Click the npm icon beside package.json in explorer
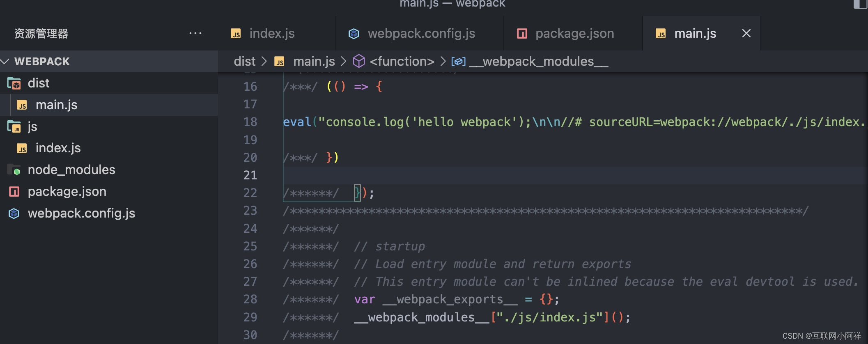Image resolution: width=868 pixels, height=344 pixels. tap(14, 191)
